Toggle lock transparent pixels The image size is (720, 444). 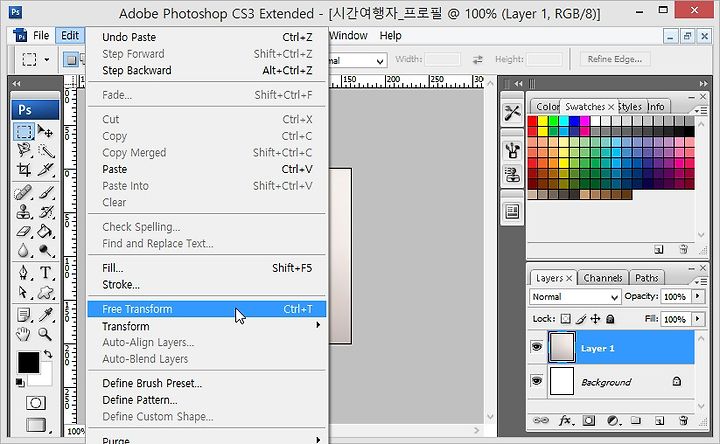566,319
